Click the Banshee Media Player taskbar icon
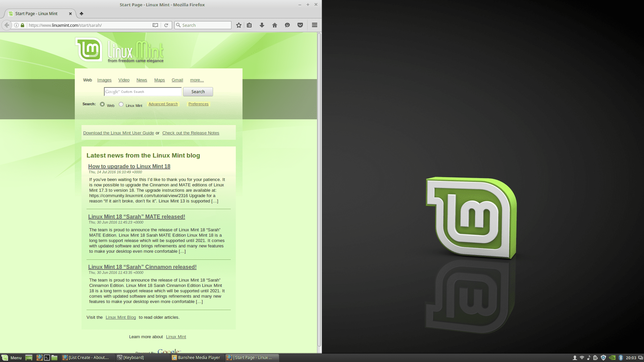This screenshot has width=644, height=362. coord(198,357)
